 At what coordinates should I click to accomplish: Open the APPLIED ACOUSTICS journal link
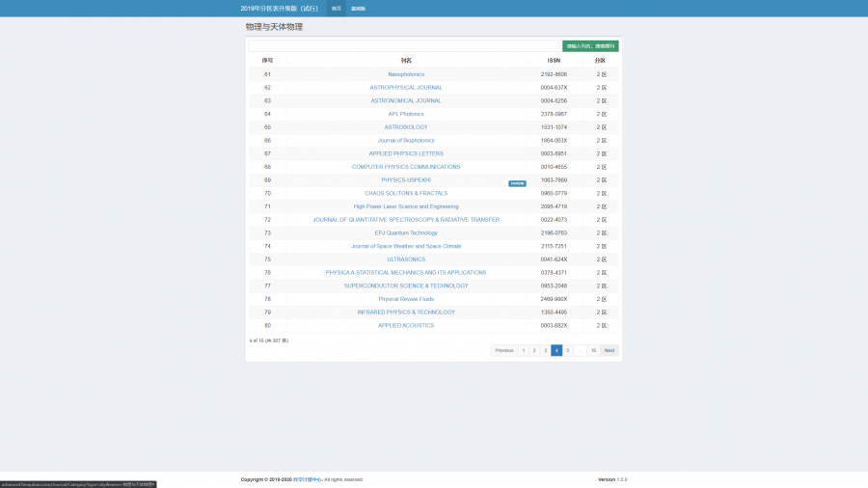[x=406, y=325]
